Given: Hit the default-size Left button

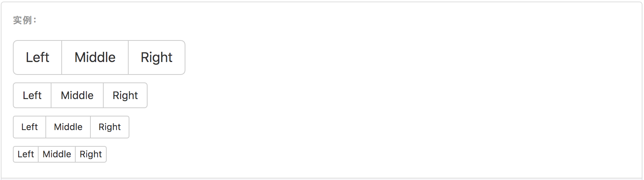Looking at the screenshot, I should [x=32, y=95].
